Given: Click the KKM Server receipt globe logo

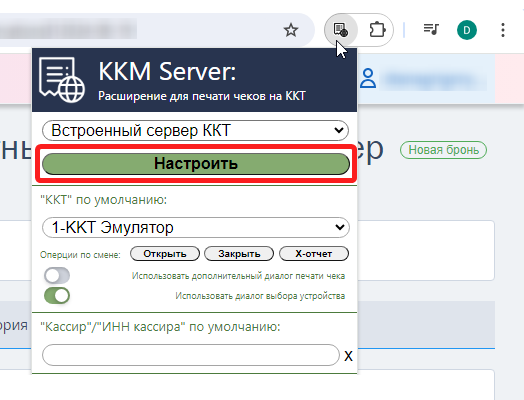Looking at the screenshot, I should [61, 80].
